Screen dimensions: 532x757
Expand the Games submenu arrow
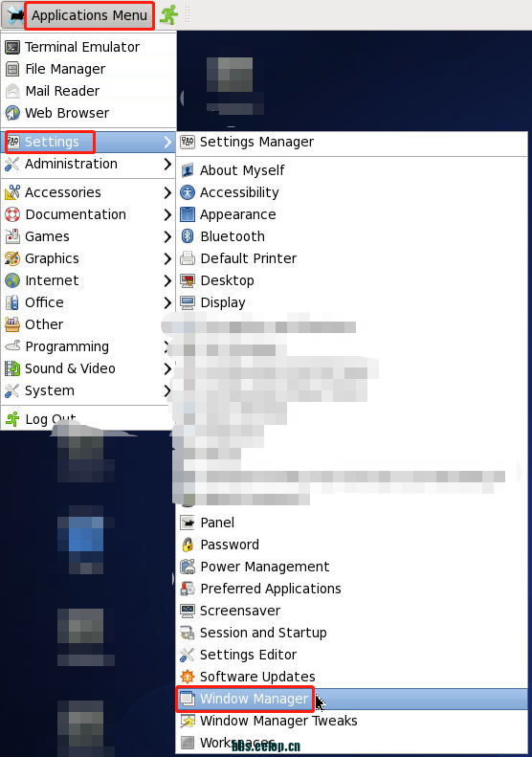point(167,236)
